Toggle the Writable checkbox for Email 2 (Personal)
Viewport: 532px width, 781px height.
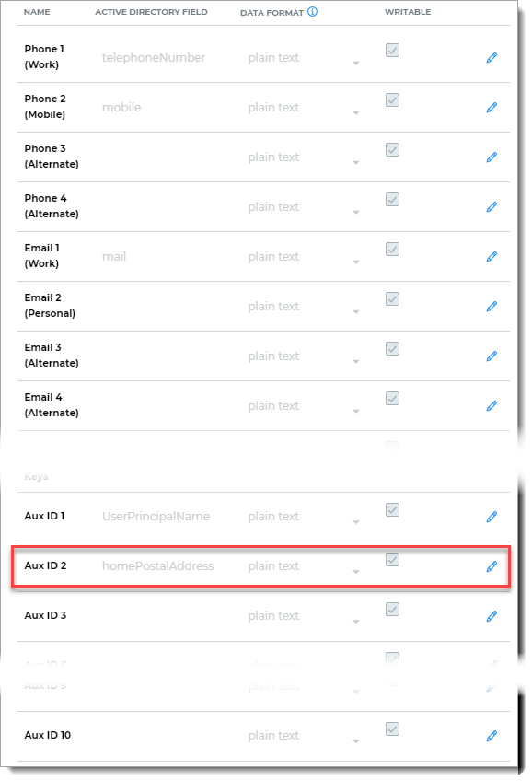pos(393,299)
